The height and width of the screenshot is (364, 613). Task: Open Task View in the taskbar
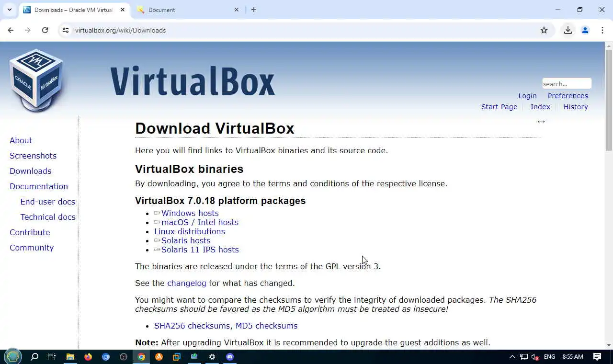click(52, 357)
